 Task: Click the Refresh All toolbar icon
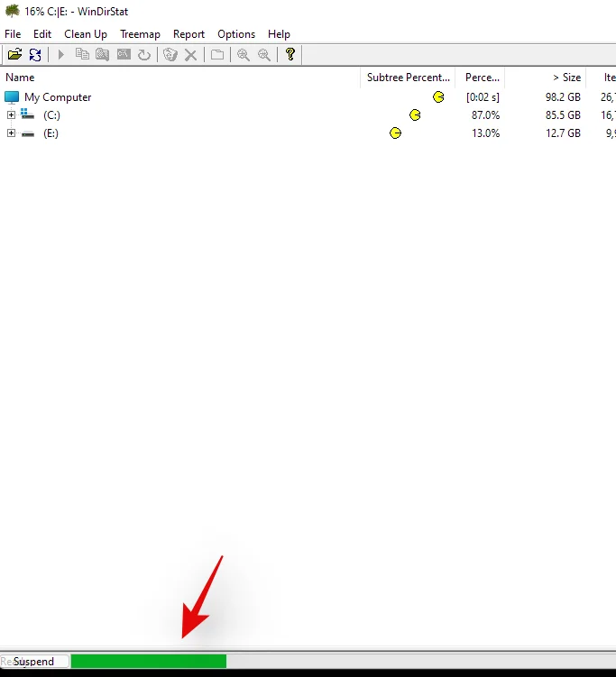(x=35, y=55)
